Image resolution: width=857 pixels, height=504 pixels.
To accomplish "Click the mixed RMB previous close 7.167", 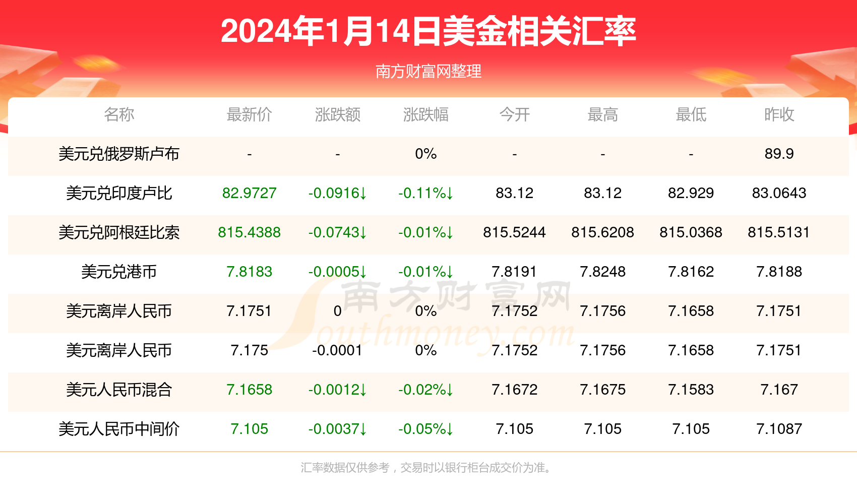I will tap(779, 390).
